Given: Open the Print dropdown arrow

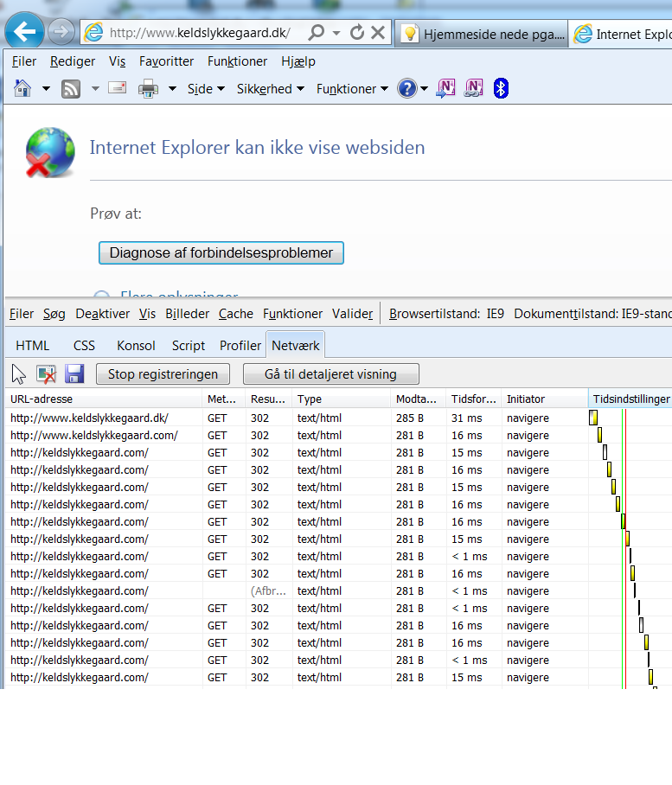Looking at the screenshot, I should click(x=172, y=88).
